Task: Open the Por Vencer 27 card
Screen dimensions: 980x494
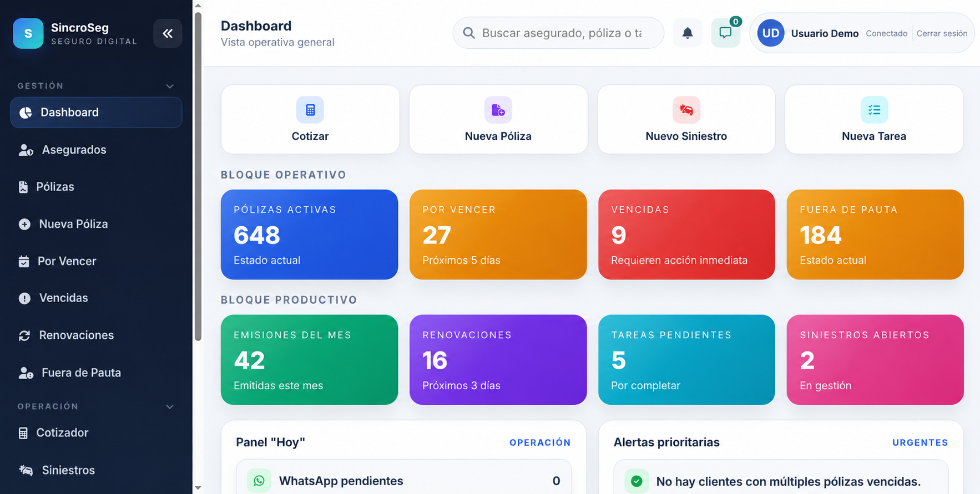Action: (x=498, y=235)
